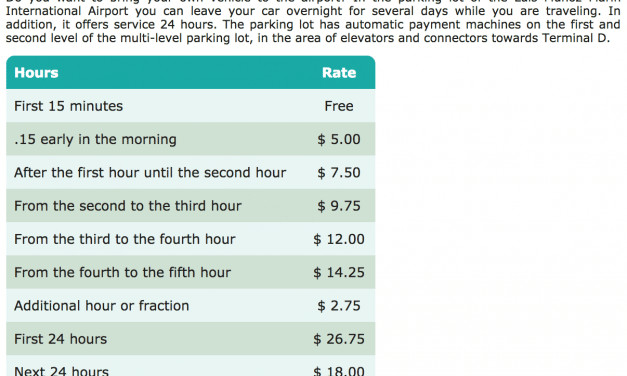Select From the fourth to the fifth hour
Viewport: 627px width, 376px height.
pyautogui.click(x=191, y=272)
